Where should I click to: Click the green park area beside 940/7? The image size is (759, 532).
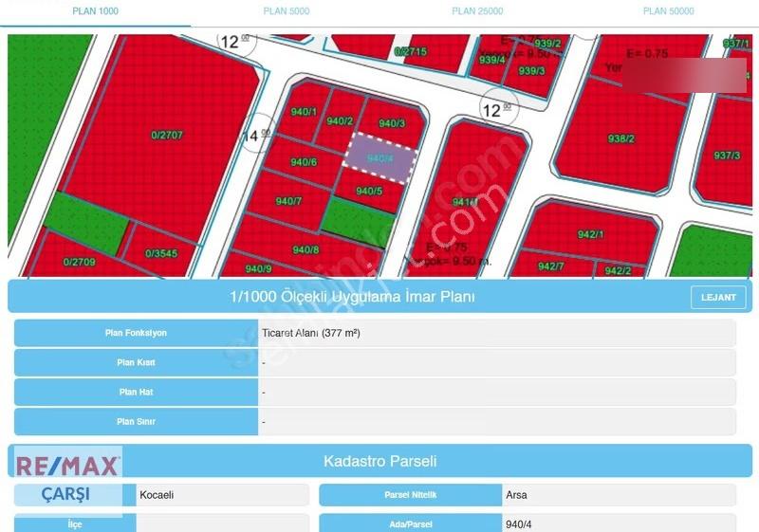click(358, 223)
